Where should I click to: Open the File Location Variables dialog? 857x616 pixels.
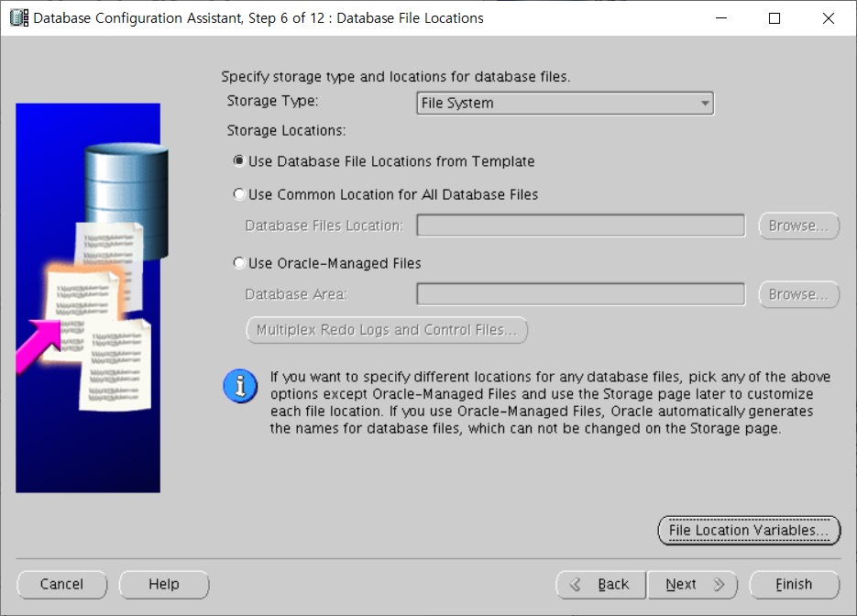point(749,530)
